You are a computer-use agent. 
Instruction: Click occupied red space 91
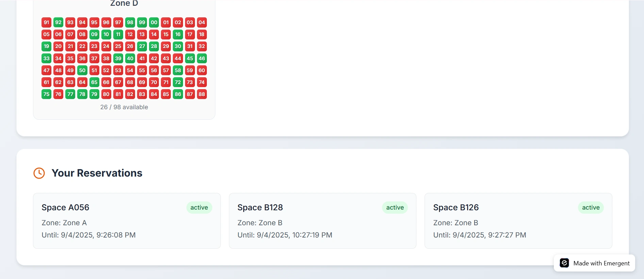tap(47, 22)
